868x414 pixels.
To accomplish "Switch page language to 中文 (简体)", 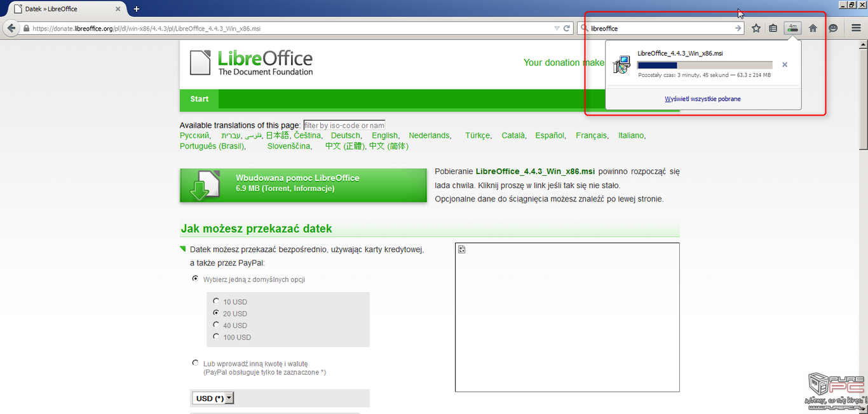I will pyautogui.click(x=389, y=147).
